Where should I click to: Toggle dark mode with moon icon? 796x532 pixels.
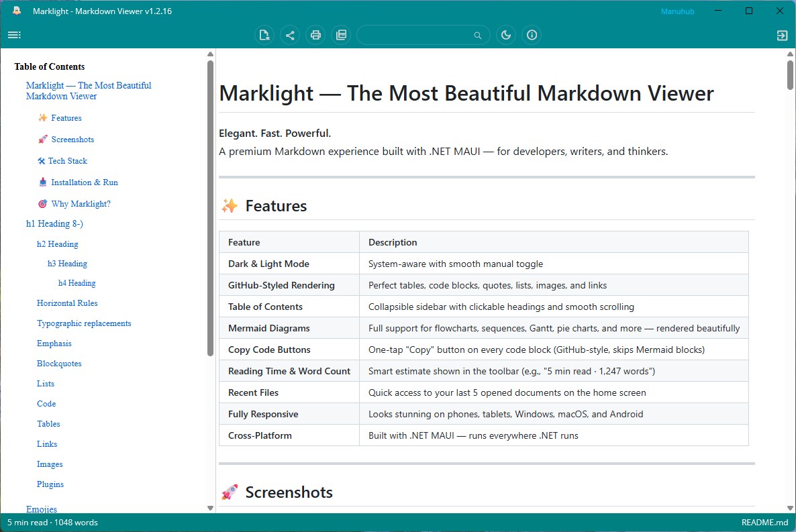pyautogui.click(x=506, y=35)
